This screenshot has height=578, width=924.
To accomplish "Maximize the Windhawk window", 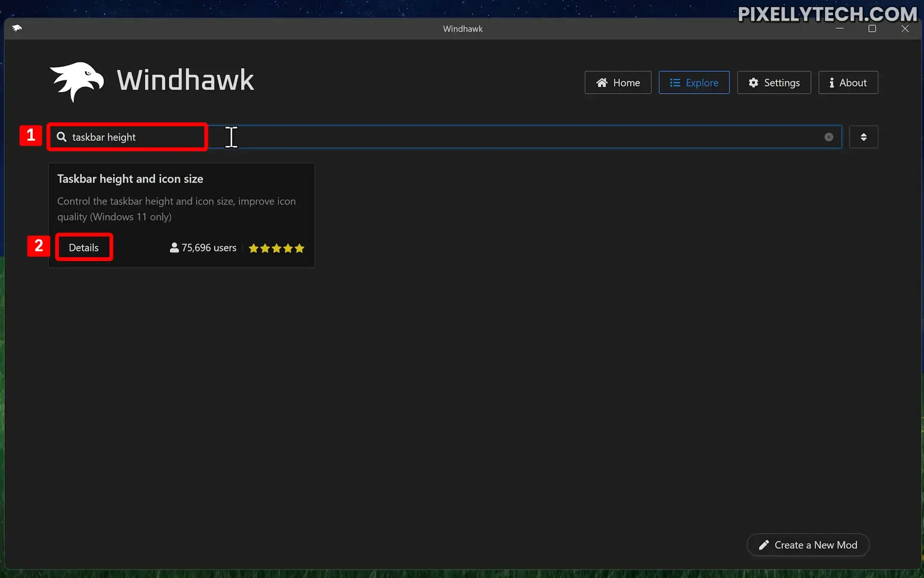I will [872, 28].
